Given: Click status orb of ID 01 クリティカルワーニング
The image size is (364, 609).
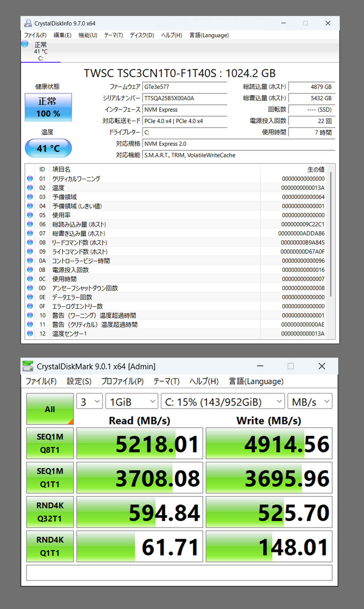Looking at the screenshot, I should (x=30, y=179).
